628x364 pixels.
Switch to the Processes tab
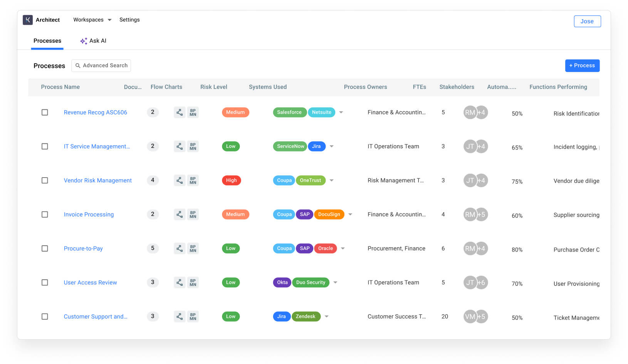[47, 41]
